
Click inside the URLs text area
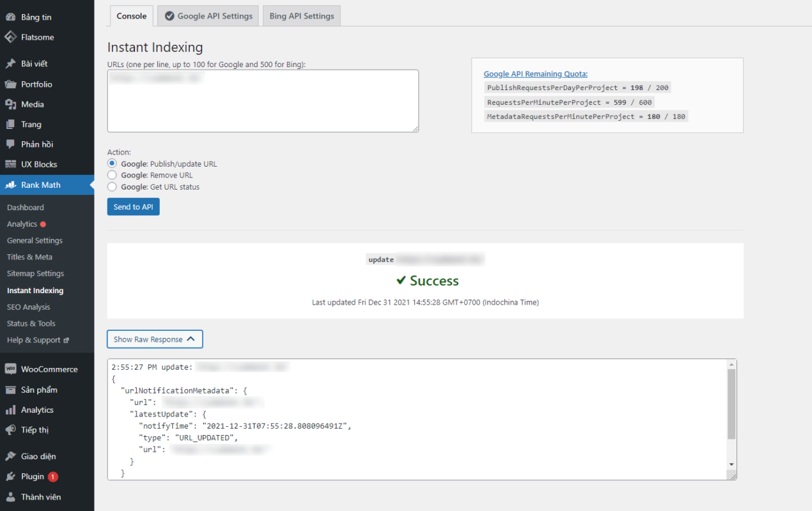click(263, 101)
